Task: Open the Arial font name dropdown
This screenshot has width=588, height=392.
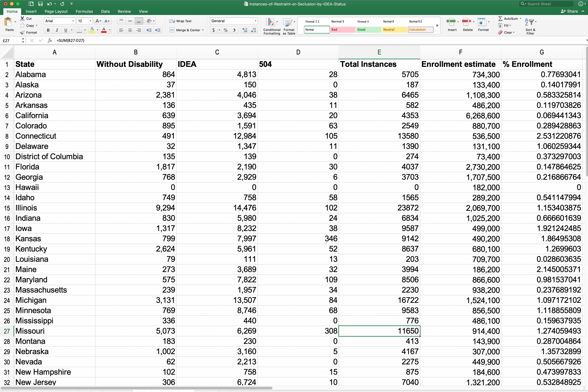Action: pyautogui.click(x=73, y=21)
